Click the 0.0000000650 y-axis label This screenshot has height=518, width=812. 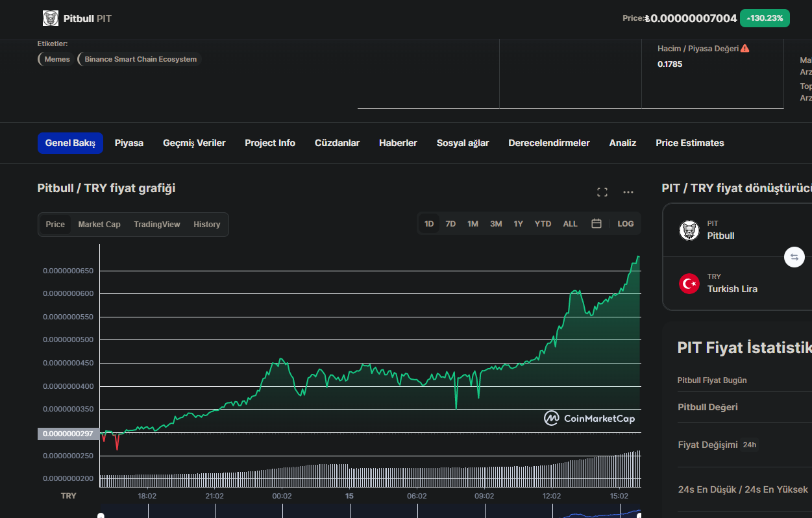click(x=68, y=271)
